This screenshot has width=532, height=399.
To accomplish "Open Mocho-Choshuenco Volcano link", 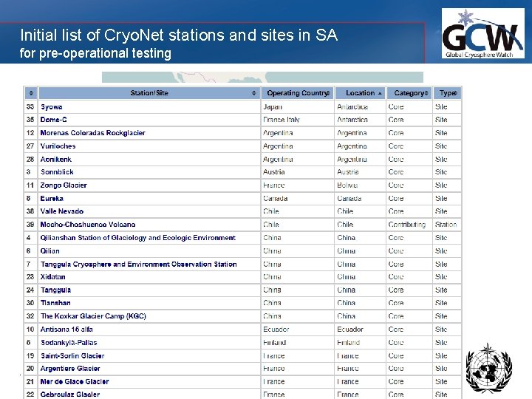I will pyautogui.click(x=88, y=225).
